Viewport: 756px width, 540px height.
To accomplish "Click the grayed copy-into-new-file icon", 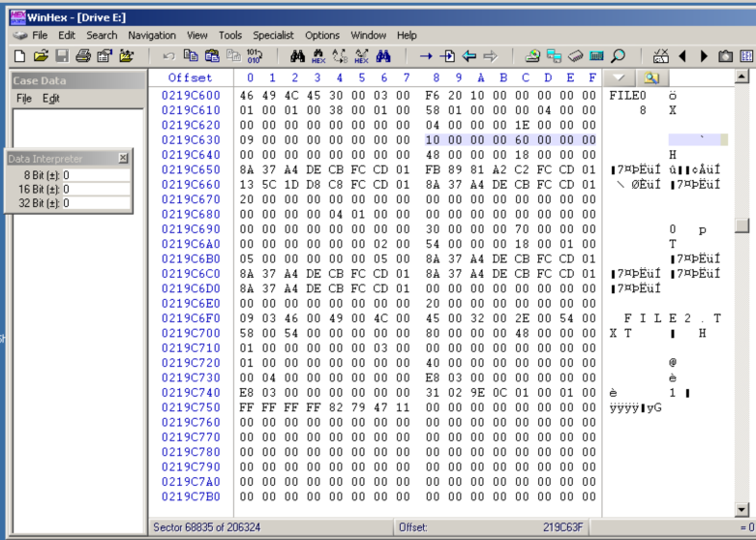I will point(234,56).
